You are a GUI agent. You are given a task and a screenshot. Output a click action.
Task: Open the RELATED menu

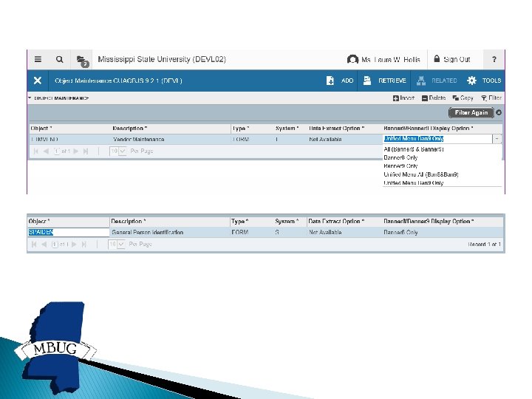[x=437, y=81]
